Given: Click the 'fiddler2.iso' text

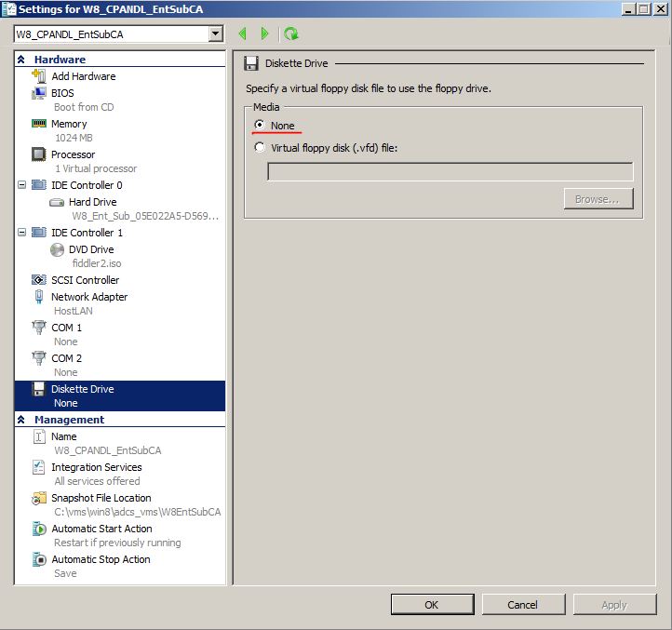Looking at the screenshot, I should coord(97,263).
